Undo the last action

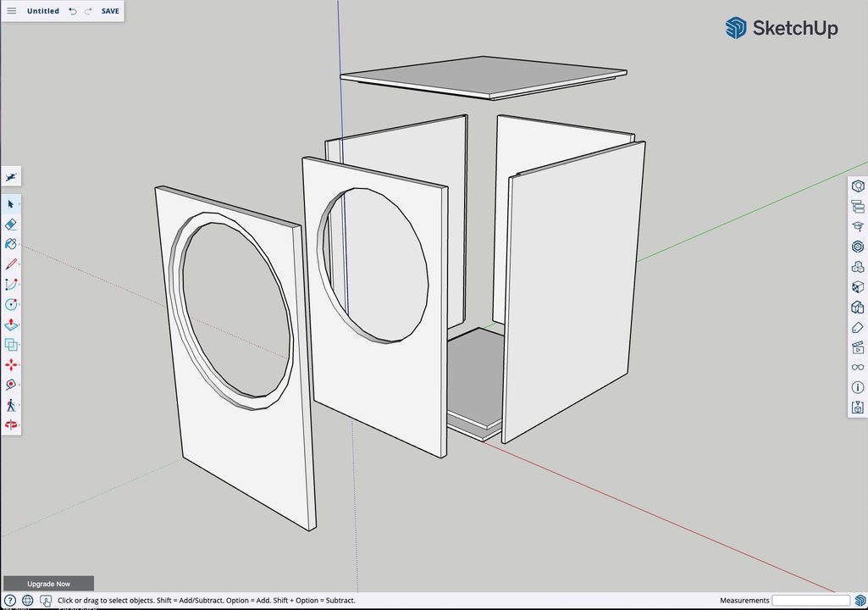73,11
